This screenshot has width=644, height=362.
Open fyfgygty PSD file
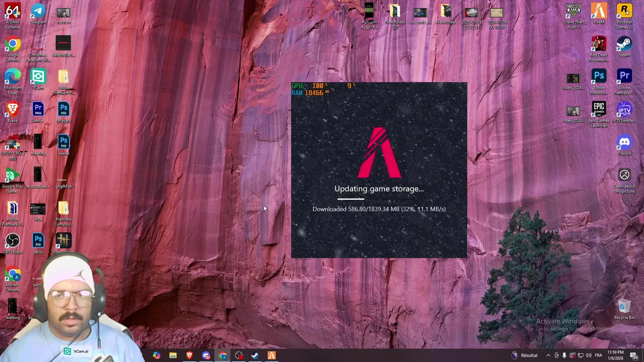pyautogui.click(x=63, y=112)
